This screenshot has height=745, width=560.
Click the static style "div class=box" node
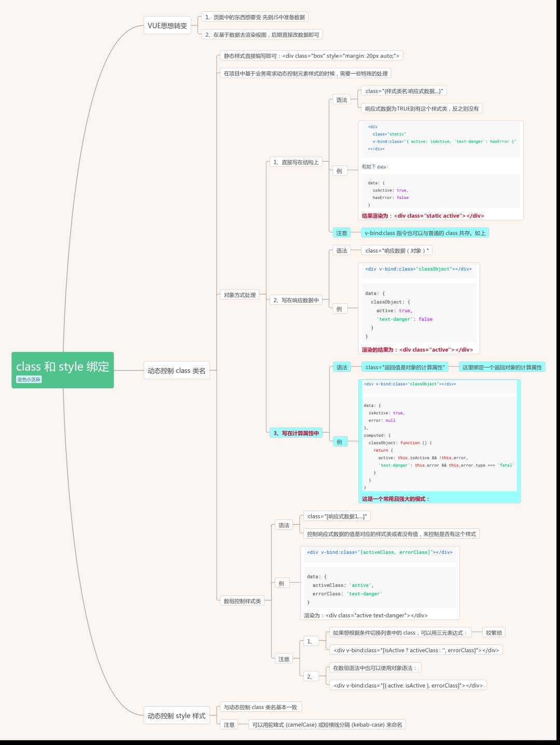pyautogui.click(x=311, y=56)
